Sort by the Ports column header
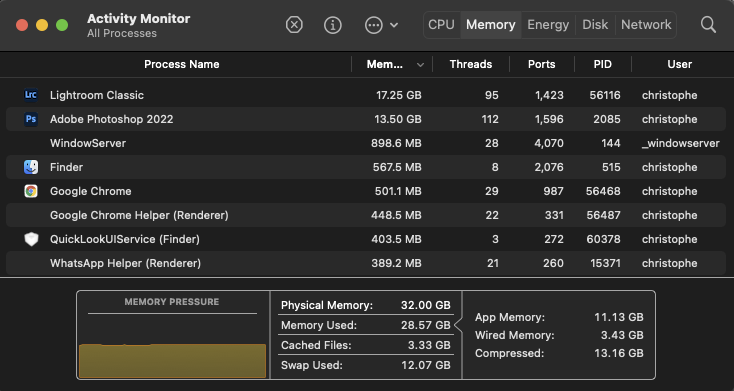This screenshot has height=391, width=734. pos(542,64)
